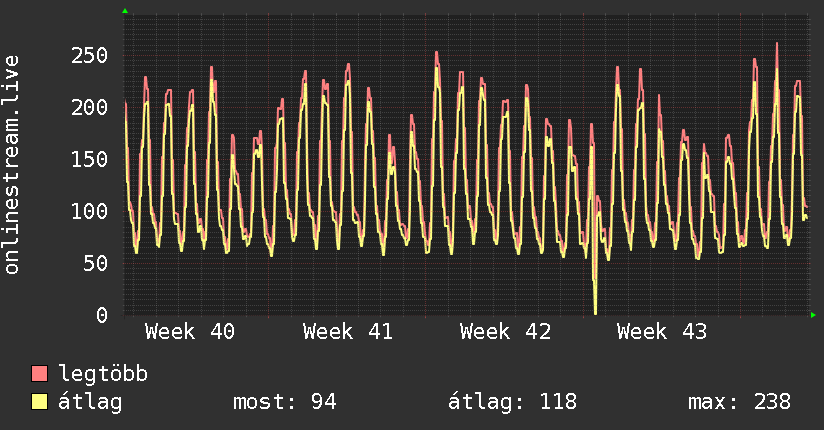The width and height of the screenshot is (824, 430).
Task: Click the Week 40 axis label
Action: coord(190,332)
